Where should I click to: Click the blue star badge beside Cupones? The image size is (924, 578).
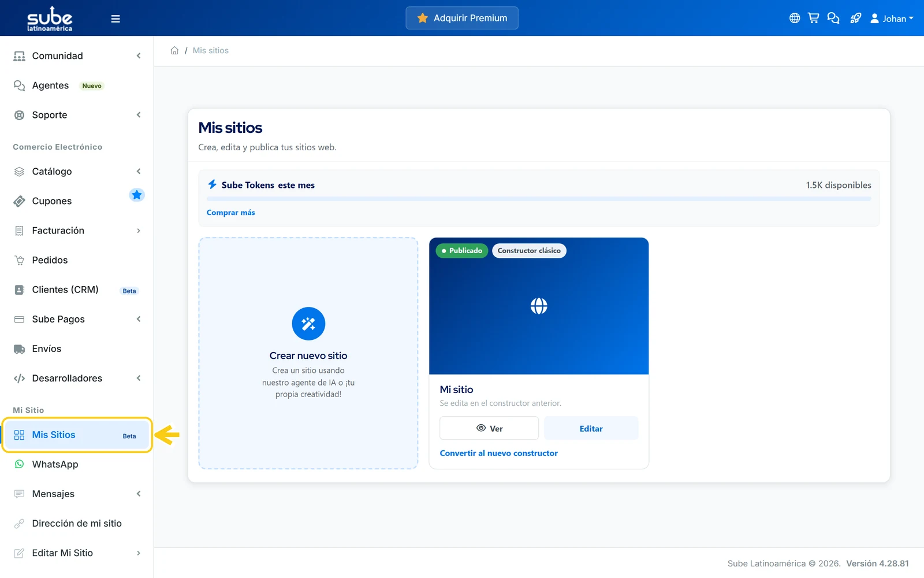(x=137, y=195)
